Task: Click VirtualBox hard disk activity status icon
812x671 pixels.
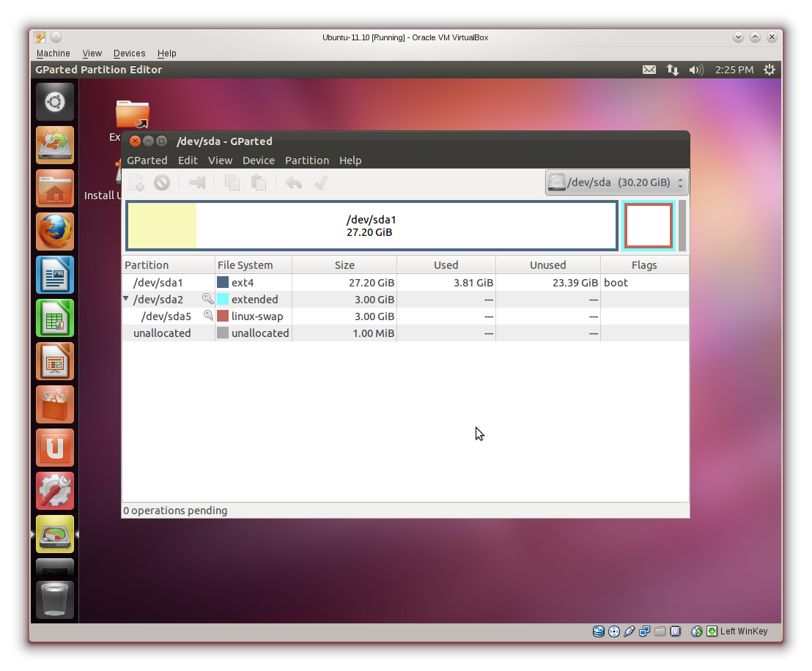Action: point(599,631)
